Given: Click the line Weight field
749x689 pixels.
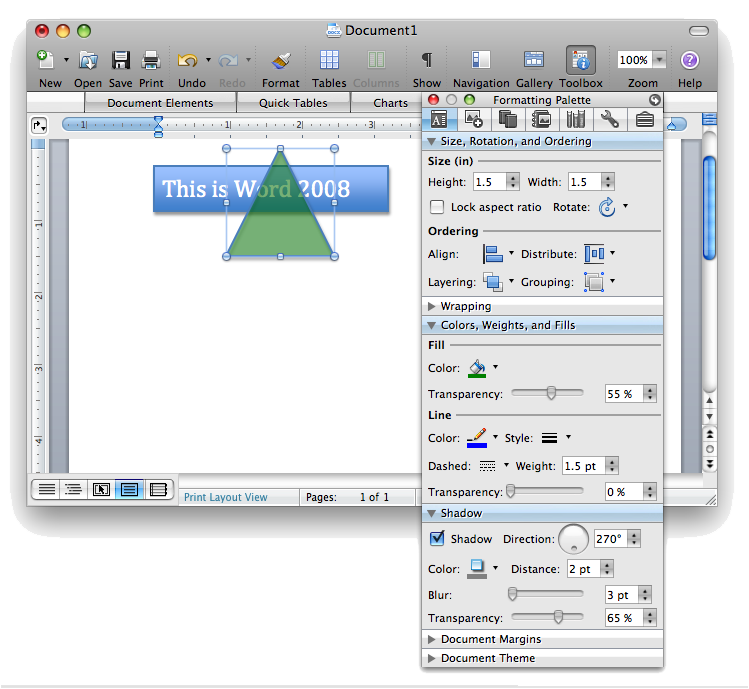Looking at the screenshot, I should (583, 466).
